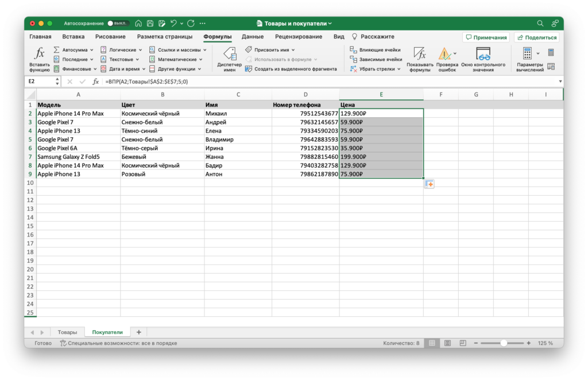Click the Name Box showing E2

coord(40,82)
